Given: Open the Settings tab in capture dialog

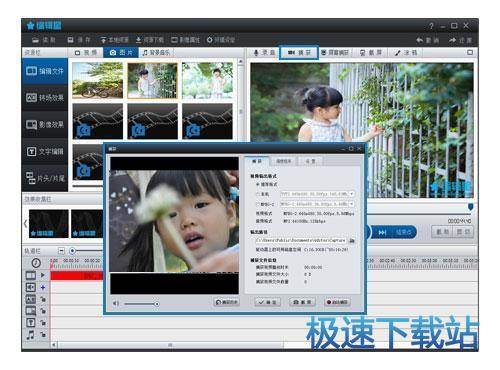Looking at the screenshot, I should [x=310, y=161].
